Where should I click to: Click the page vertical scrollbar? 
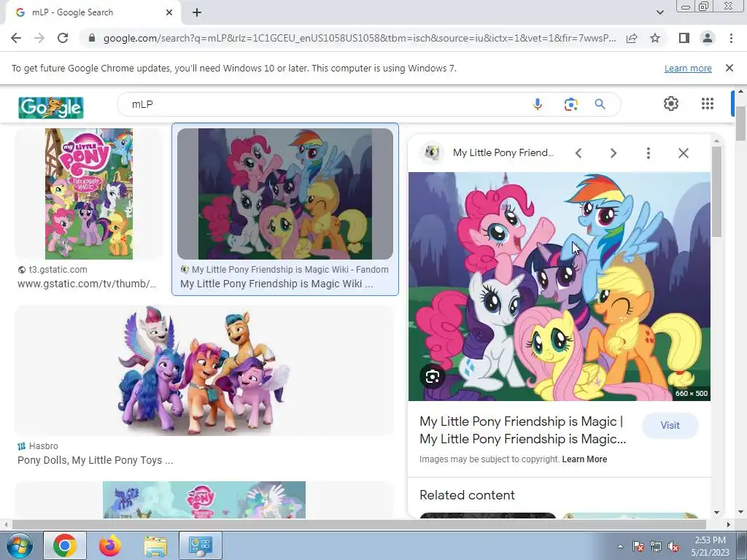[x=741, y=122]
